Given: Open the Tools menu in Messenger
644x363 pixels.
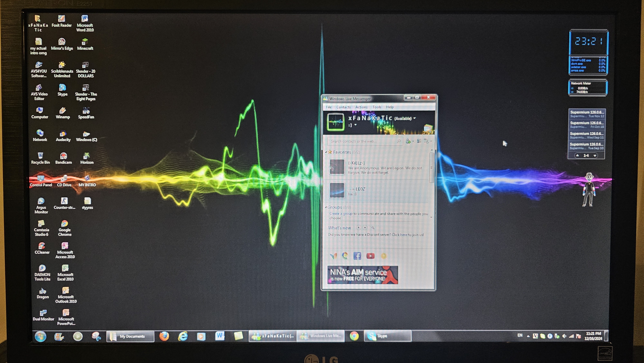Looking at the screenshot, I should click(377, 107).
